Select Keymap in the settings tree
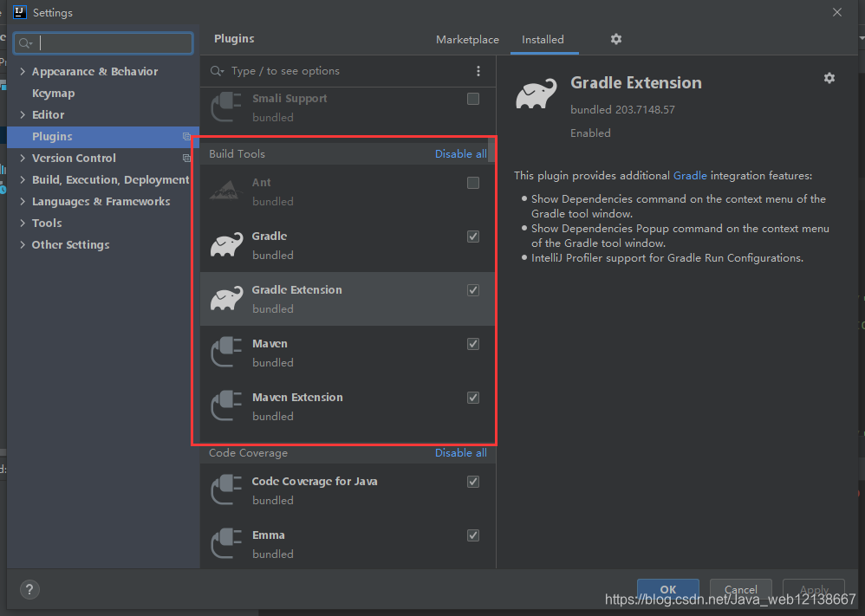This screenshot has width=865, height=616. 54,94
